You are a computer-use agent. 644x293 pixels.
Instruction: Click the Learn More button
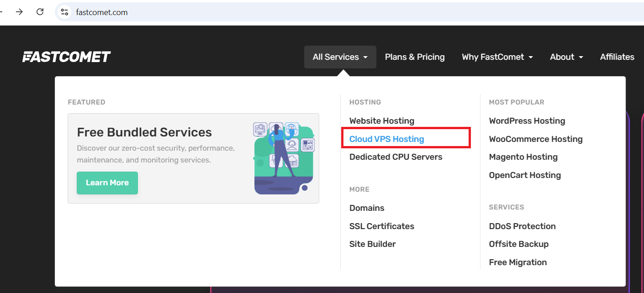click(x=107, y=183)
